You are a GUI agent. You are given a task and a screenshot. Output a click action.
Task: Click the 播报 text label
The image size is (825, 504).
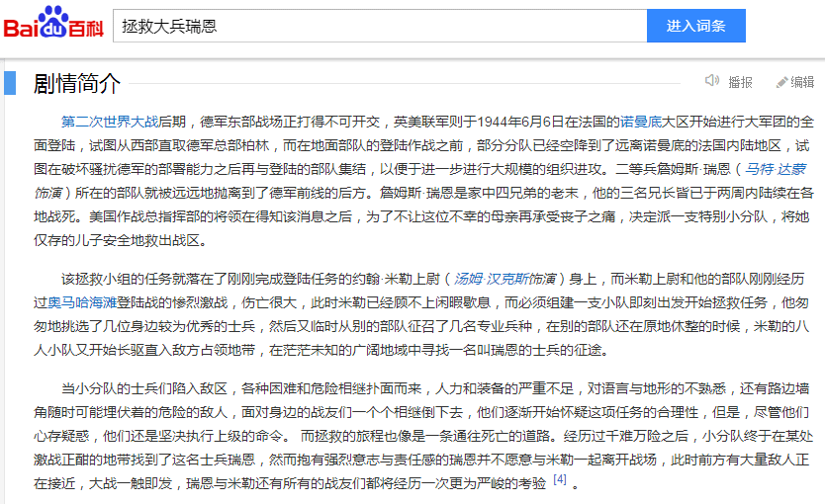tap(740, 82)
